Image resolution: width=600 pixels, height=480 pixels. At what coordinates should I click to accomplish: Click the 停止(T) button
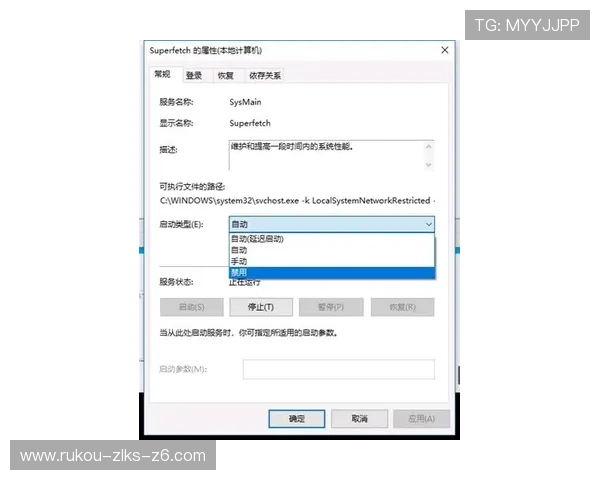pyautogui.click(x=261, y=307)
